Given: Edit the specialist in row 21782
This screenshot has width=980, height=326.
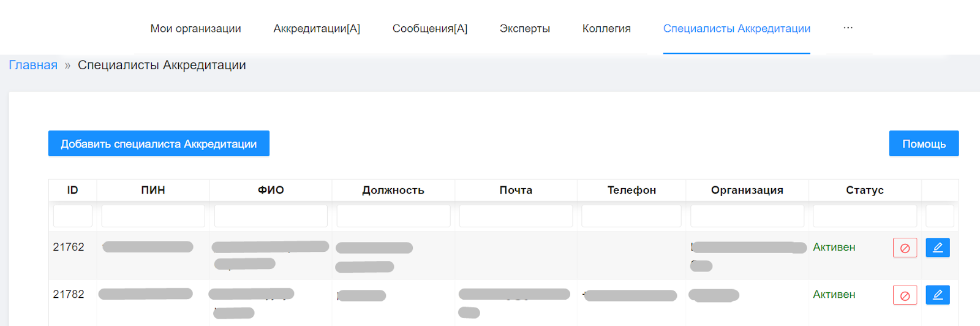Looking at the screenshot, I should click(x=938, y=295).
